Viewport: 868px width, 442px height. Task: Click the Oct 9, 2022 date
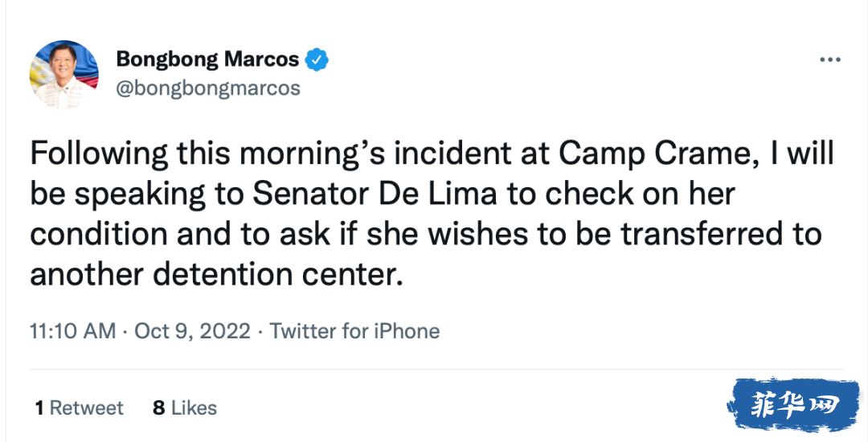192,331
